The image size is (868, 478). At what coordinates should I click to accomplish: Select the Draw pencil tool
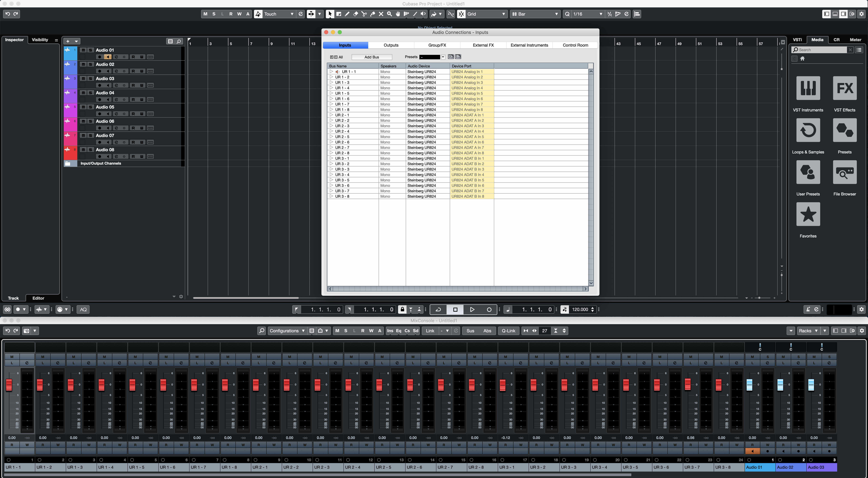pyautogui.click(x=347, y=14)
